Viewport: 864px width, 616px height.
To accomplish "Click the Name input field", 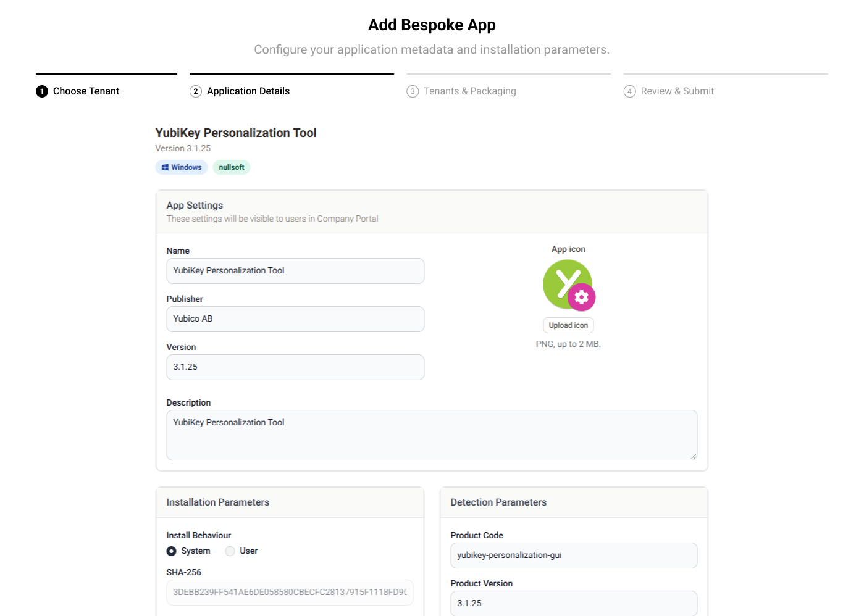I will (295, 271).
